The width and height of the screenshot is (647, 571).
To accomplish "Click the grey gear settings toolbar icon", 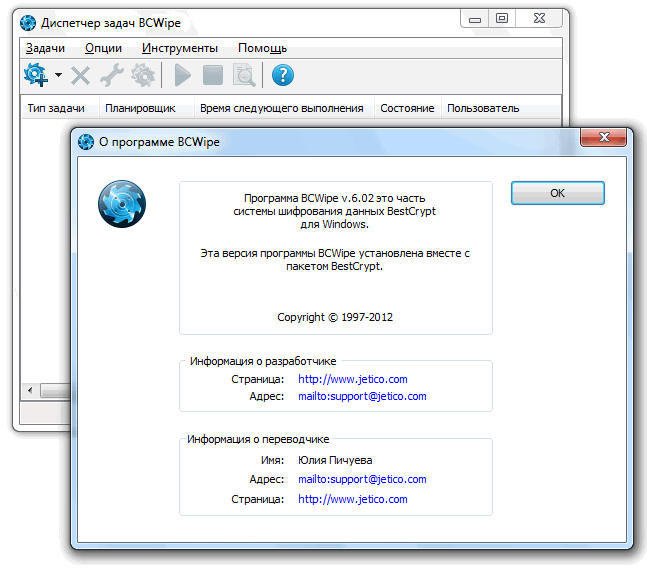I will (x=143, y=75).
